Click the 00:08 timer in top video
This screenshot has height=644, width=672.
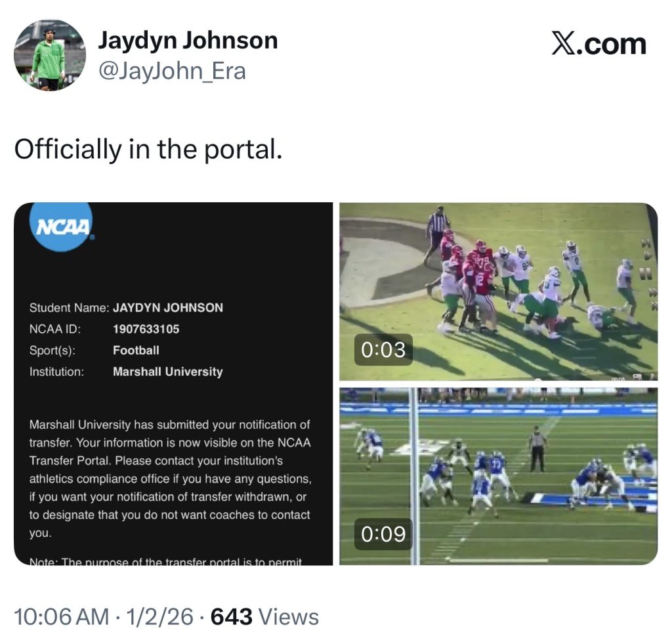pos(618,378)
